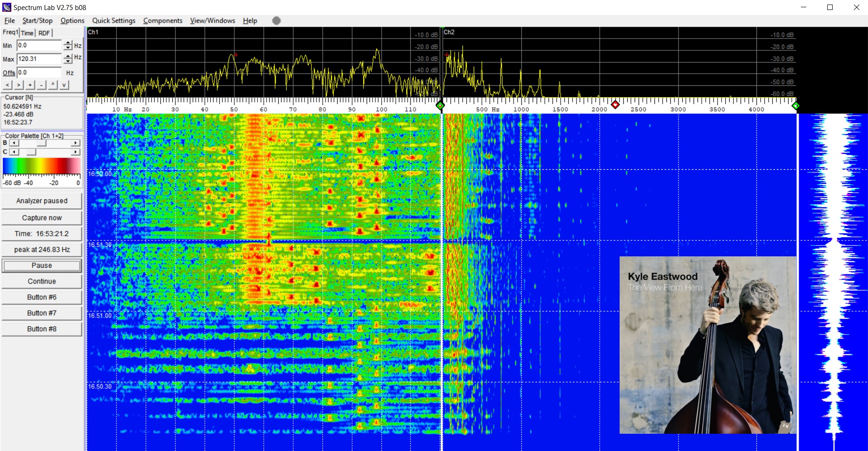This screenshot has height=451, width=868.
Task: Open the View/Windows menu
Action: point(213,20)
